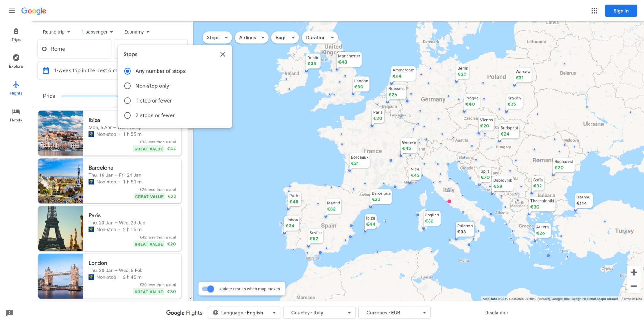Open the Disclaimer link
The height and width of the screenshot is (324, 644).
point(497,313)
